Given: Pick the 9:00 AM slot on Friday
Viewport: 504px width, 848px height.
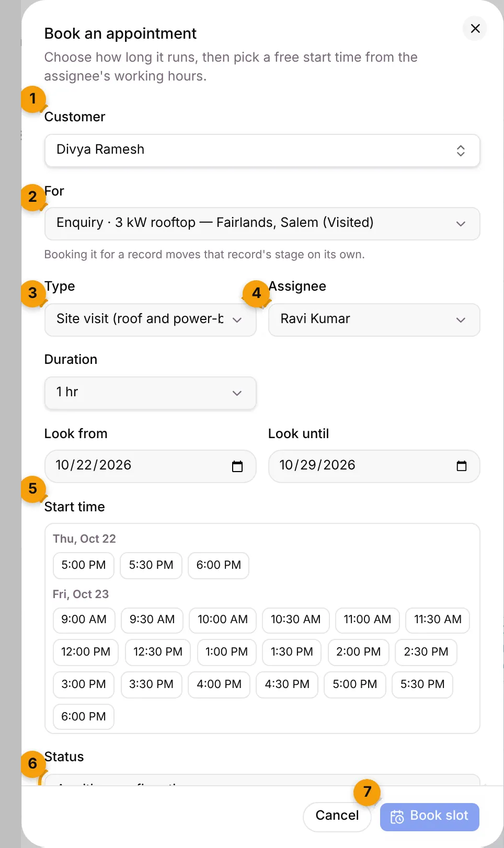Looking at the screenshot, I should click(x=84, y=620).
